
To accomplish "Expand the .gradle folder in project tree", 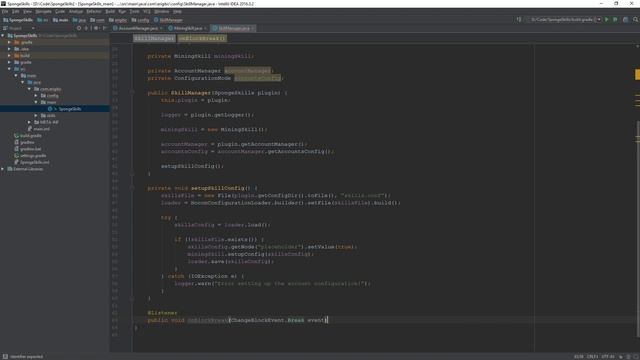I will coord(10,42).
